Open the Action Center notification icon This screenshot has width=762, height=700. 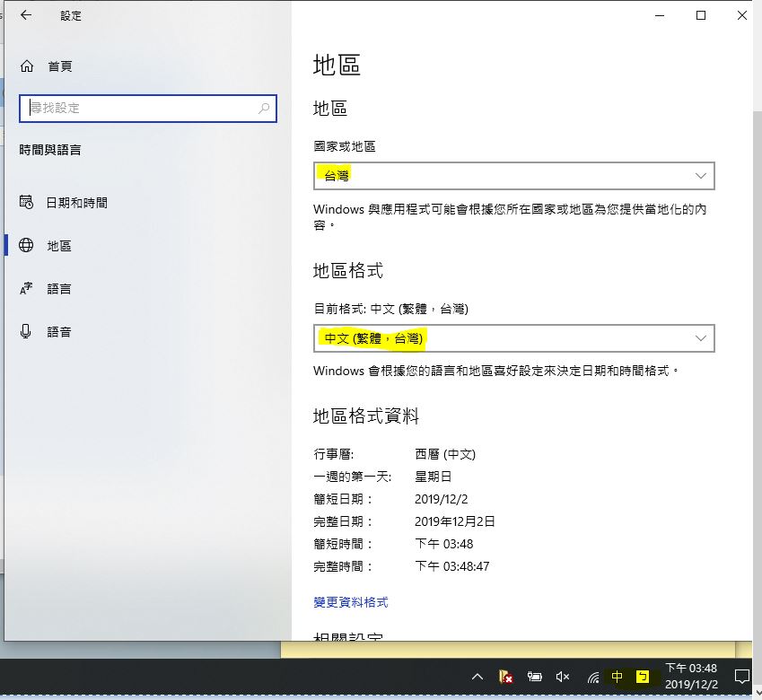[741, 676]
